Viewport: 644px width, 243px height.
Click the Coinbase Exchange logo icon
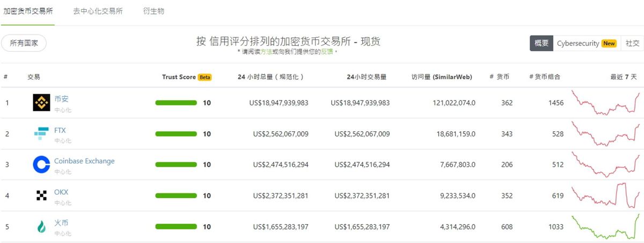pyautogui.click(x=41, y=165)
